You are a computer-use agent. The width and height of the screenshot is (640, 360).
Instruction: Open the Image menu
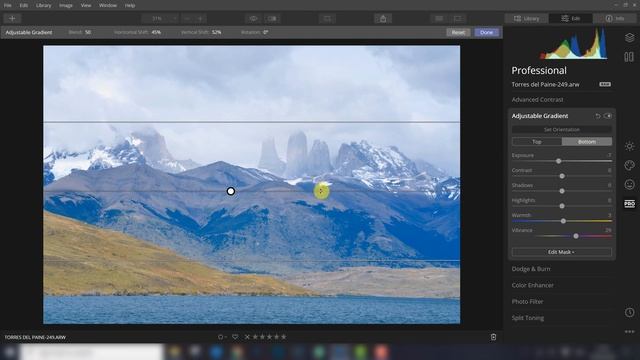[66, 5]
